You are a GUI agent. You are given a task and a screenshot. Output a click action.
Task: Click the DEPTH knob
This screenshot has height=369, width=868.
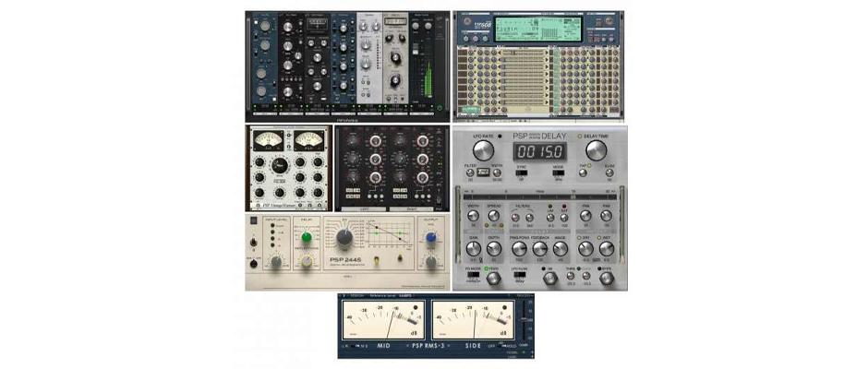(494, 249)
